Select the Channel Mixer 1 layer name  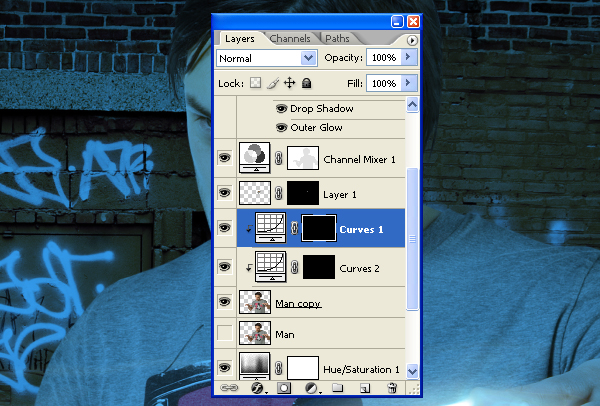click(x=359, y=160)
